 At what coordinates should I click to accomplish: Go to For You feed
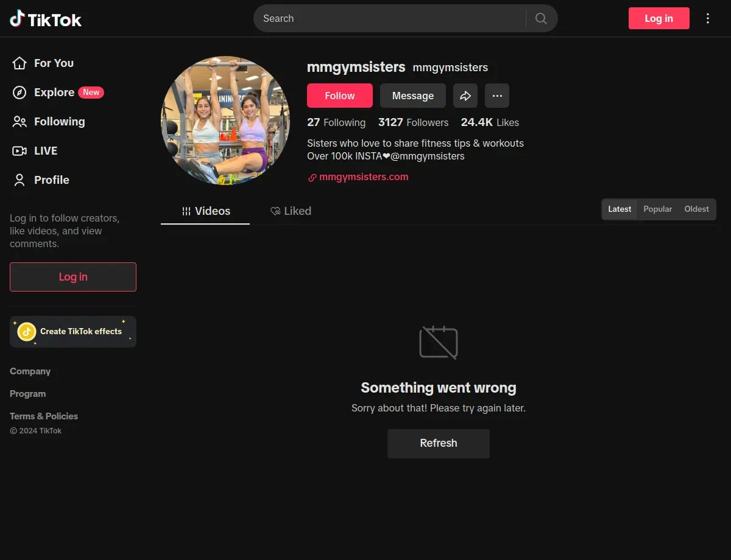tap(54, 63)
